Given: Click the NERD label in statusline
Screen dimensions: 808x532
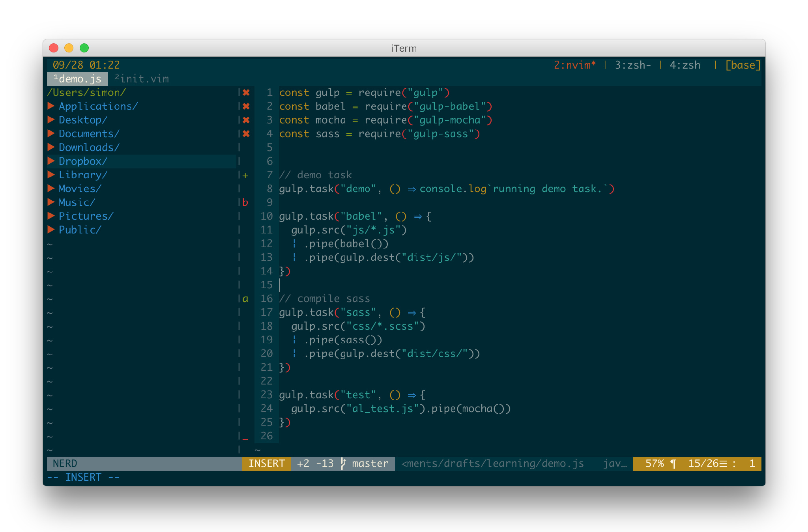Looking at the screenshot, I should click(65, 464).
